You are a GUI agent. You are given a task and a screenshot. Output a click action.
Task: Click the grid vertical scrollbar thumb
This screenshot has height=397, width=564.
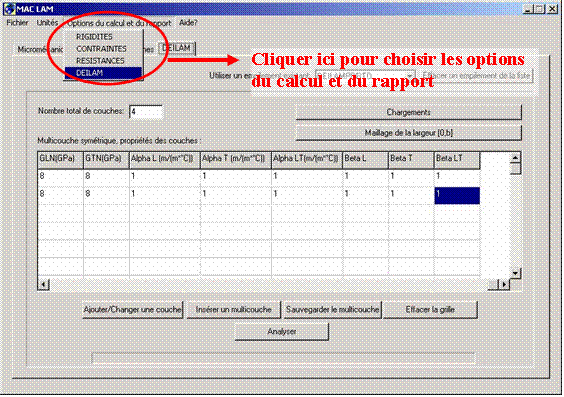pos(515,169)
